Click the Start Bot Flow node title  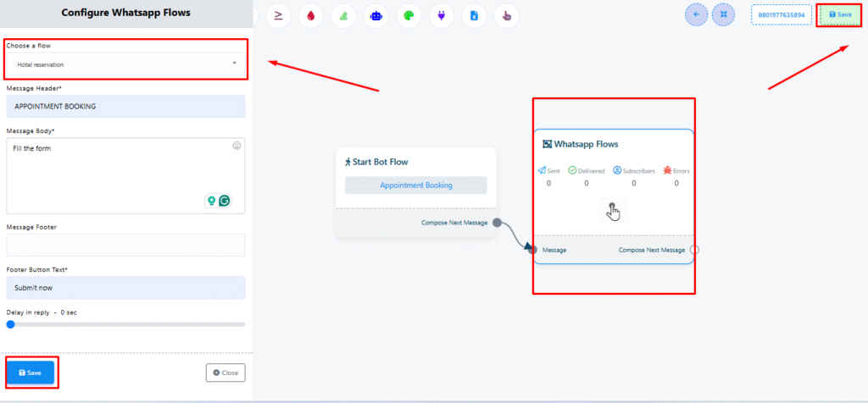381,162
